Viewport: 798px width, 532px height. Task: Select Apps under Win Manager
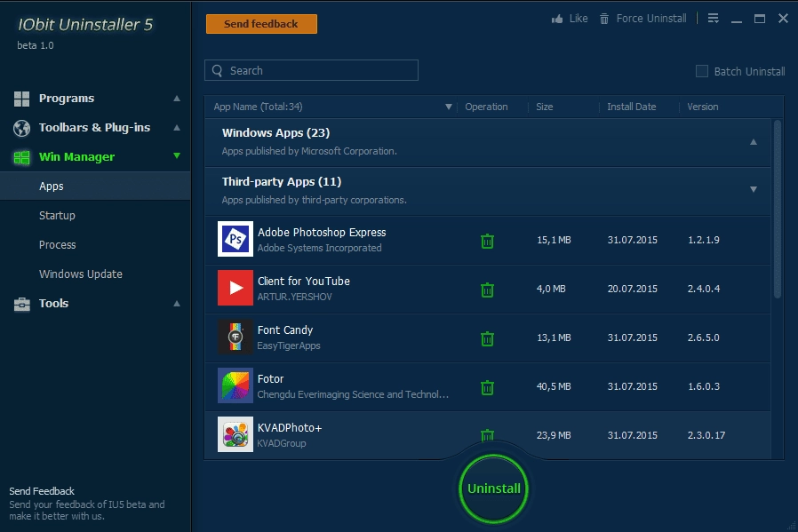(x=95, y=187)
